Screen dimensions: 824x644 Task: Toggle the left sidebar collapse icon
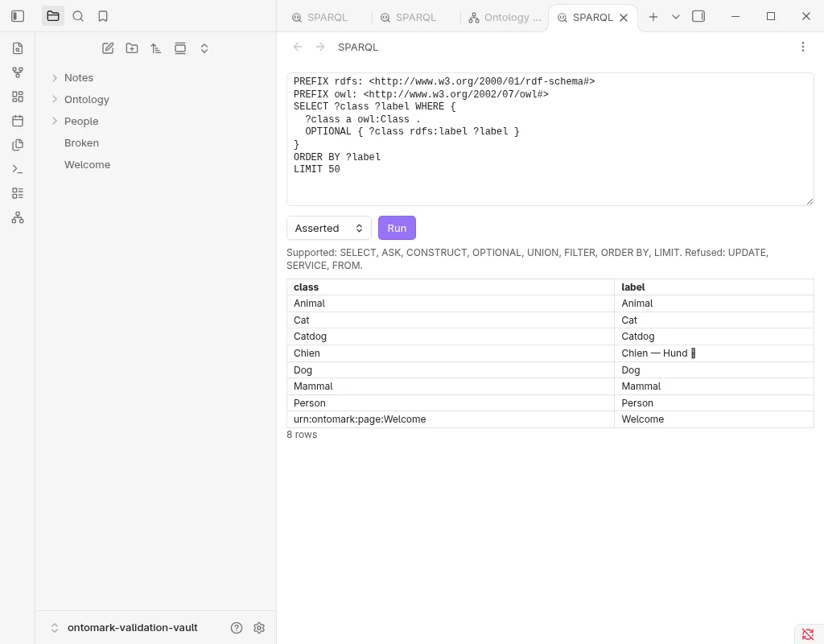tap(18, 16)
